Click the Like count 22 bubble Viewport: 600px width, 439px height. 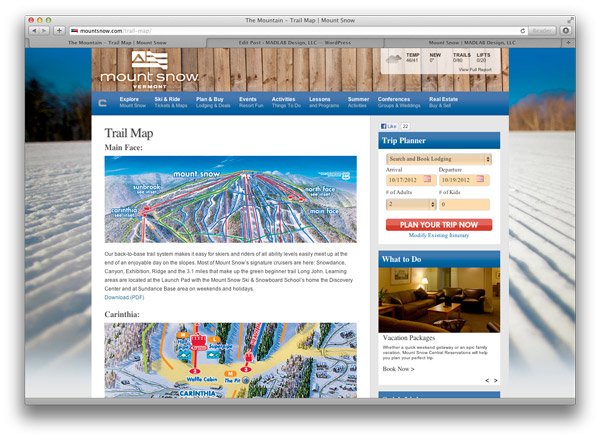[405, 126]
